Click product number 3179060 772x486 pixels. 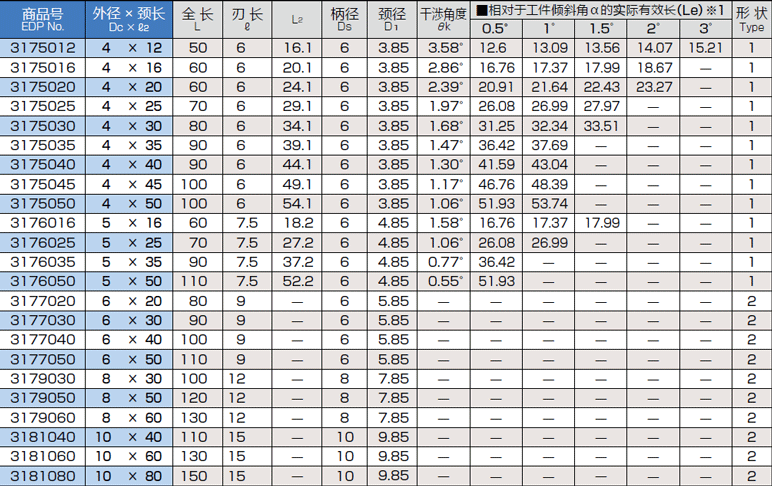tap(43, 418)
